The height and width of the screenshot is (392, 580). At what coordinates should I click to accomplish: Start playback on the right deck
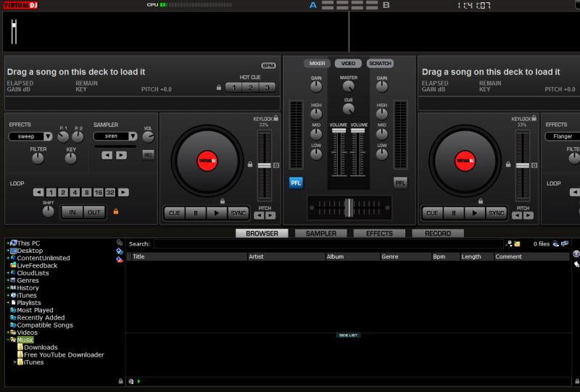coord(475,213)
